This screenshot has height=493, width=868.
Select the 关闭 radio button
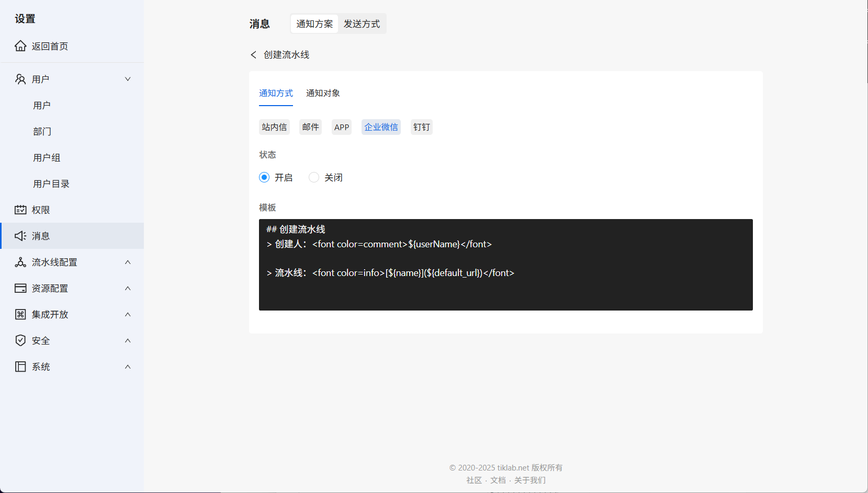314,177
